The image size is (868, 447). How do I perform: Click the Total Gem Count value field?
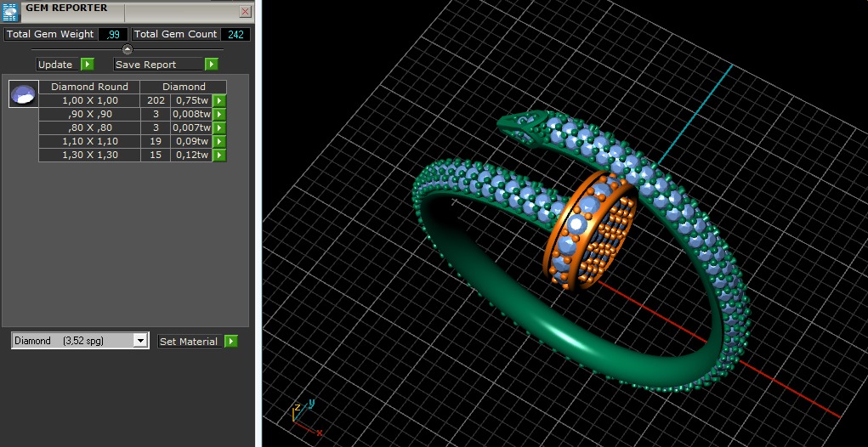235,34
